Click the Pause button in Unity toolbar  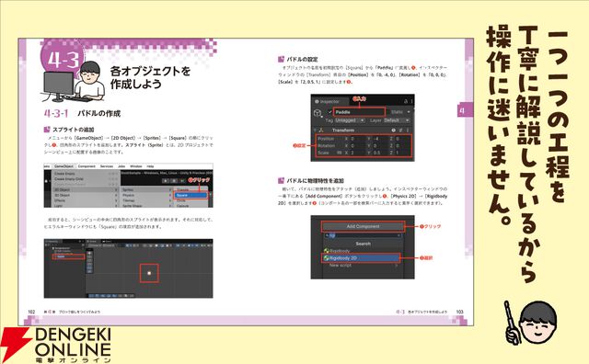(x=173, y=181)
